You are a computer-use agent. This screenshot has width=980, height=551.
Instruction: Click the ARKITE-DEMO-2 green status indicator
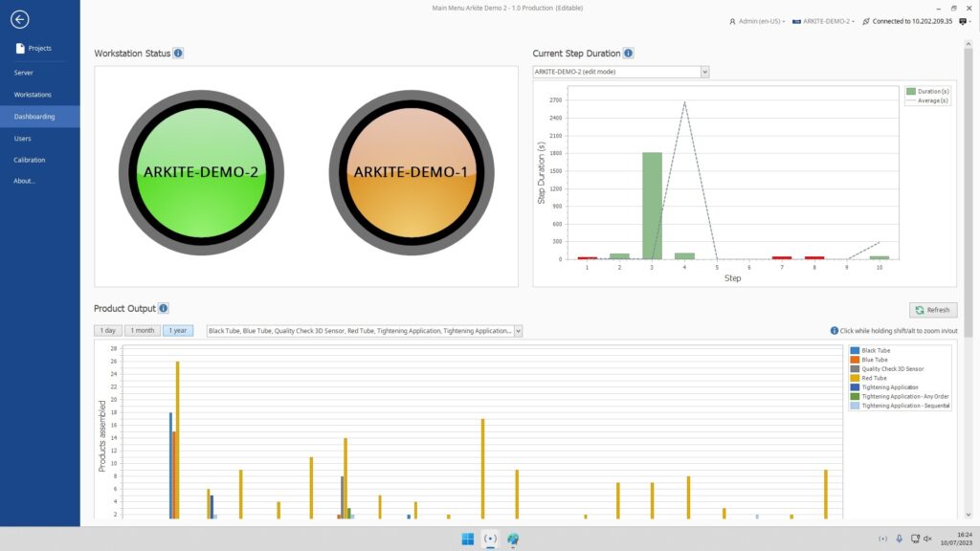click(201, 173)
